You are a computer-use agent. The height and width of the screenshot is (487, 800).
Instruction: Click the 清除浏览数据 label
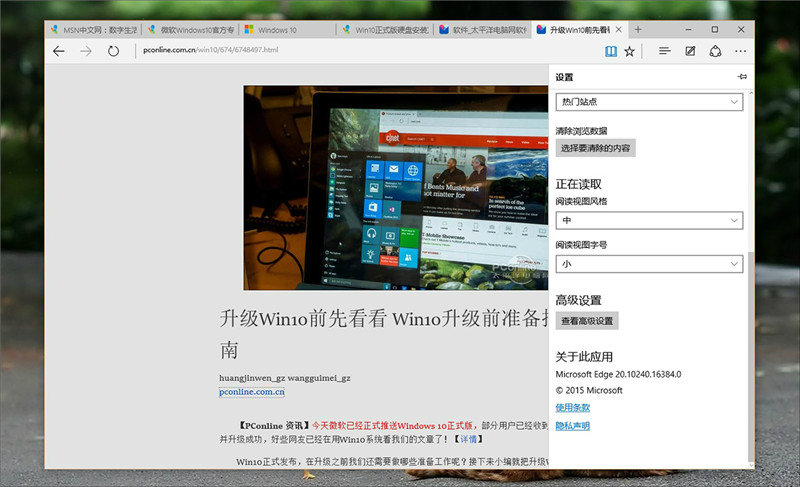[x=581, y=131]
